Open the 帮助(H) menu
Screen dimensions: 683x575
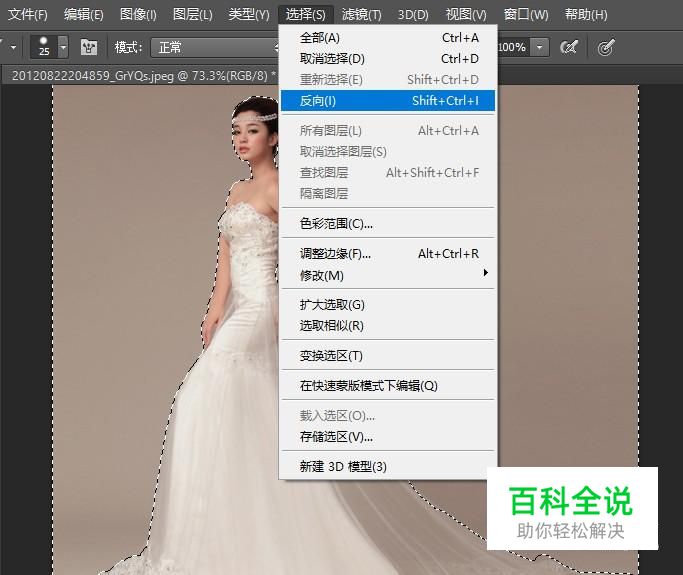[586, 14]
